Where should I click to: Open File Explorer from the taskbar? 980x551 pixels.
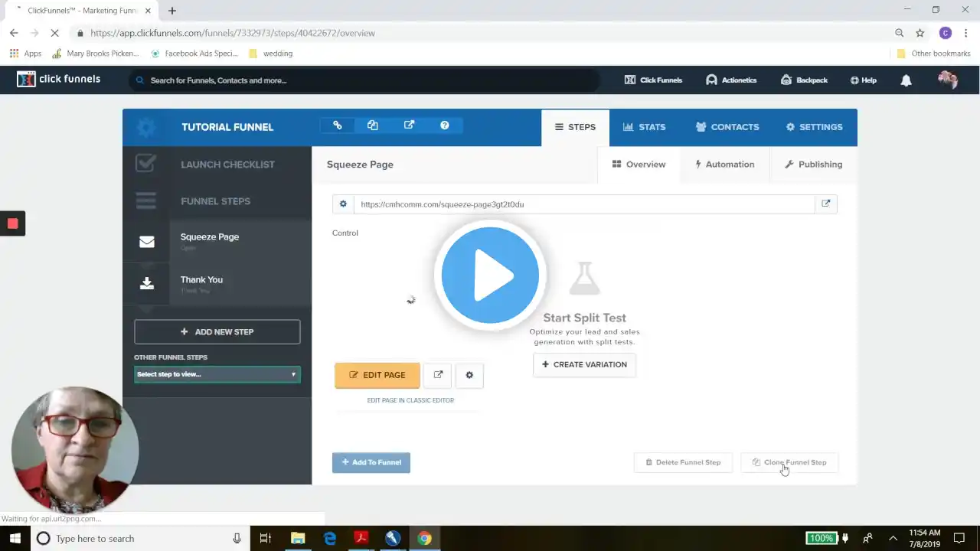(x=298, y=539)
